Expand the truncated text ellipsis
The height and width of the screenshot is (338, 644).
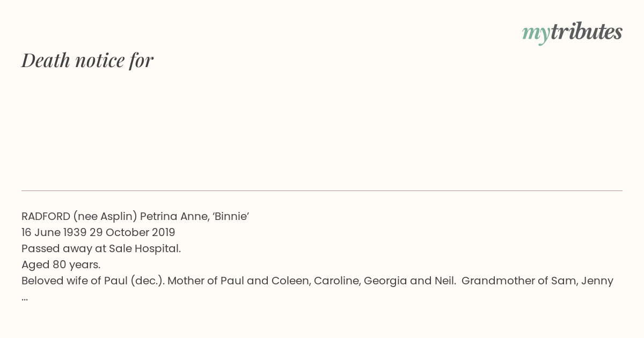click(x=25, y=298)
